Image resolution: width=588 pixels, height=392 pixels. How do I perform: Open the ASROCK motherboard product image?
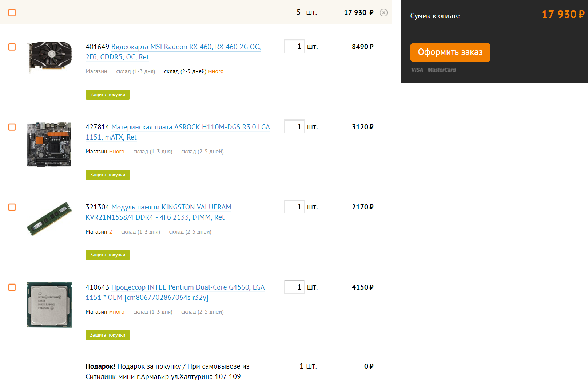pyautogui.click(x=49, y=144)
